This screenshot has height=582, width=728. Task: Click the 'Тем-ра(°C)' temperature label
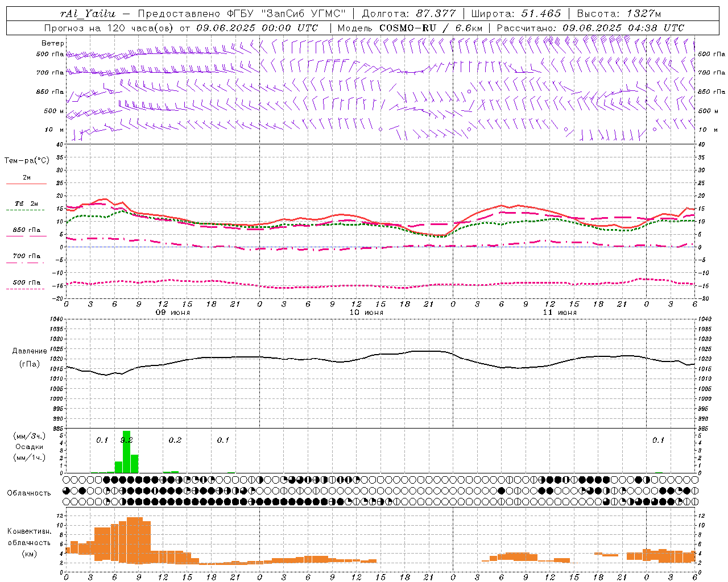tap(27, 161)
